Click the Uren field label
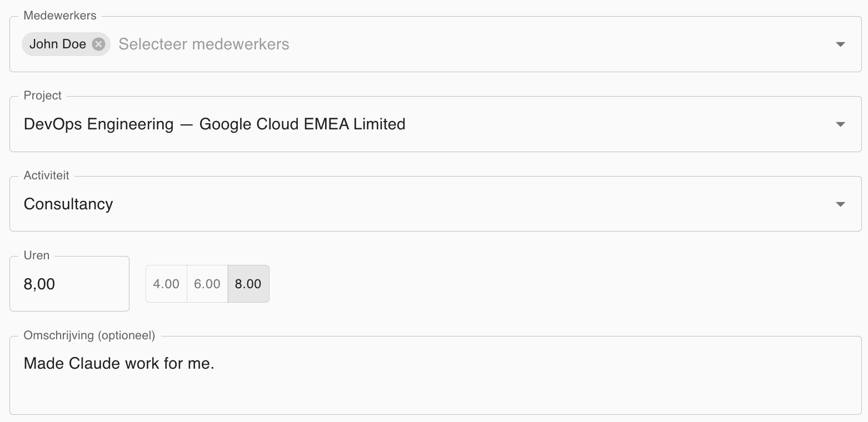The height and width of the screenshot is (422, 868). click(37, 255)
